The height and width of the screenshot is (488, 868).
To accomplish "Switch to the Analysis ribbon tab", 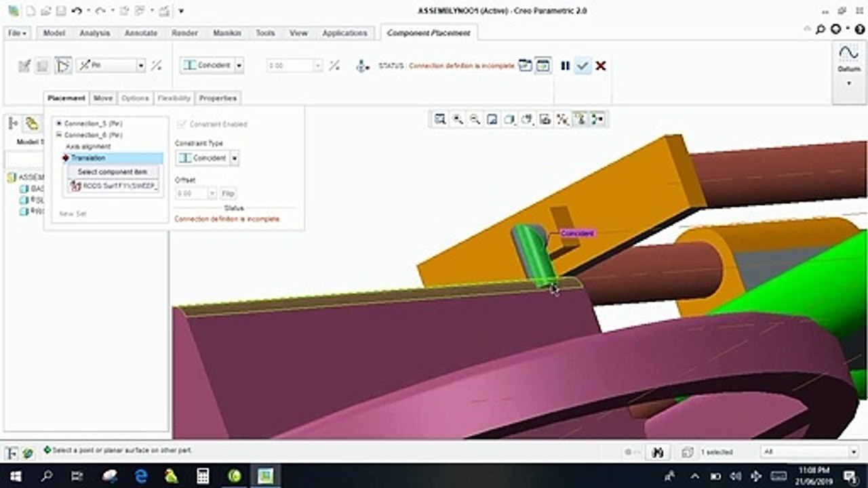I will pyautogui.click(x=95, y=33).
